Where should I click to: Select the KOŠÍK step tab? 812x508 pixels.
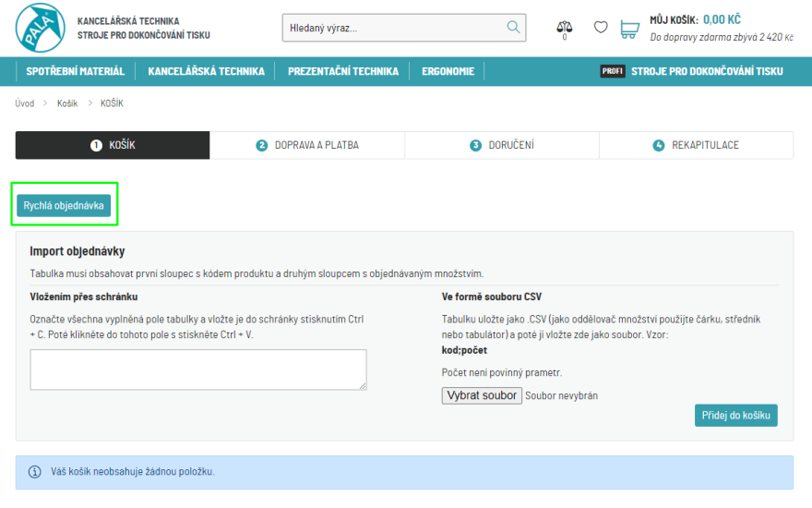coord(113,145)
